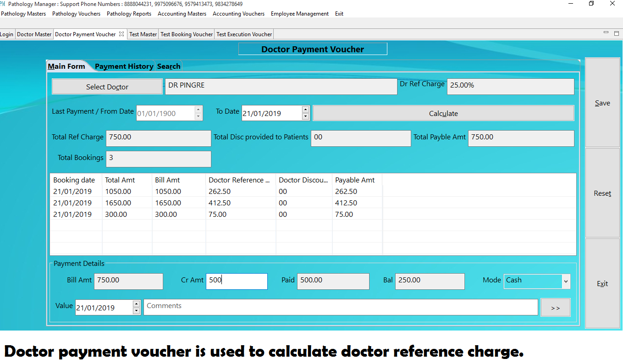Click the Booking date column header

click(76, 180)
